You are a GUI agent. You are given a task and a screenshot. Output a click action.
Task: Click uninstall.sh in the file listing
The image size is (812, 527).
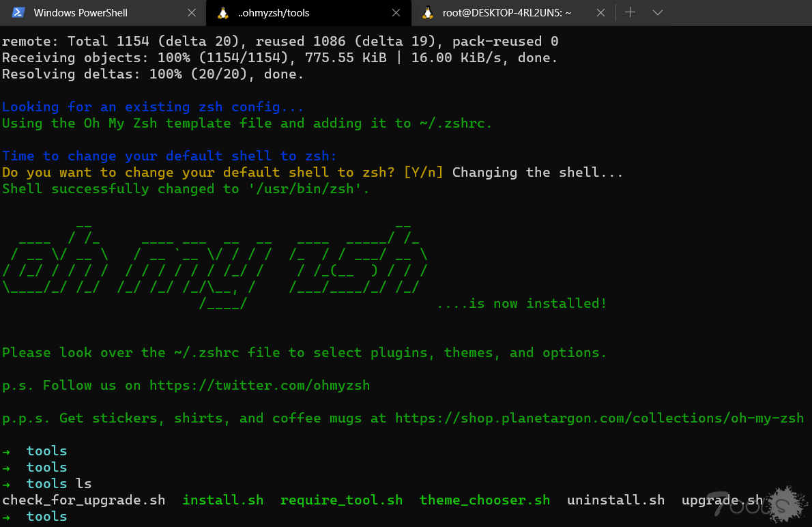tap(615, 500)
